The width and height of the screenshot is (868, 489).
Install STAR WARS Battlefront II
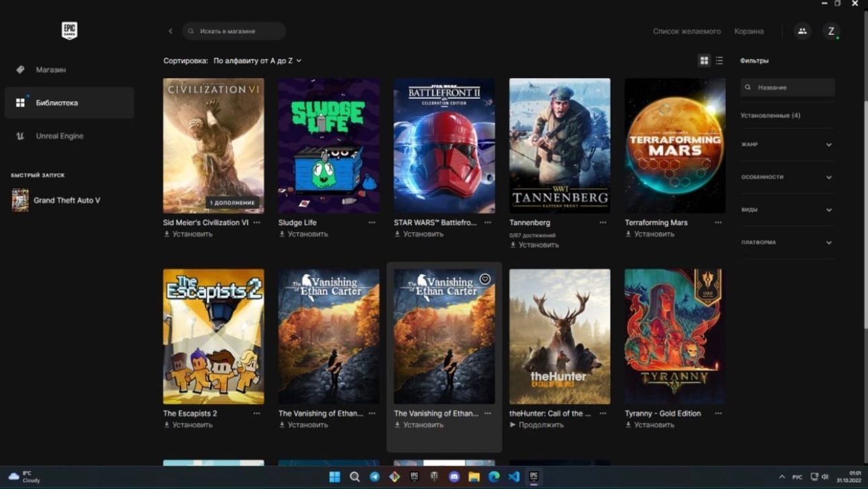(x=419, y=234)
